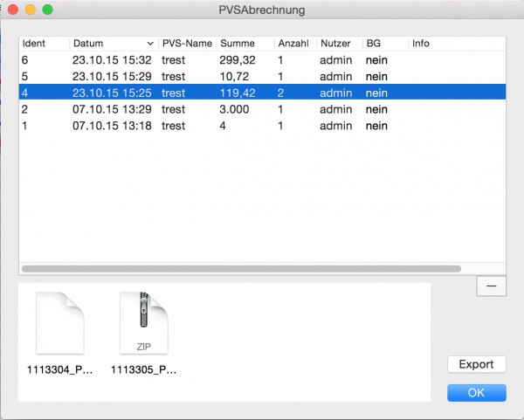
Task: Select row dated 23.10.15 15:29
Action: click(262, 77)
